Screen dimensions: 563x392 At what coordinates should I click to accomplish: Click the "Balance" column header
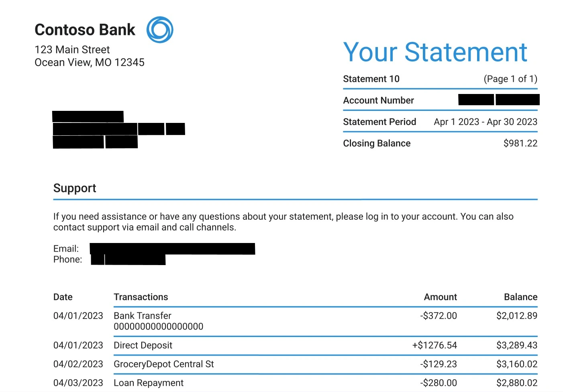[520, 297]
